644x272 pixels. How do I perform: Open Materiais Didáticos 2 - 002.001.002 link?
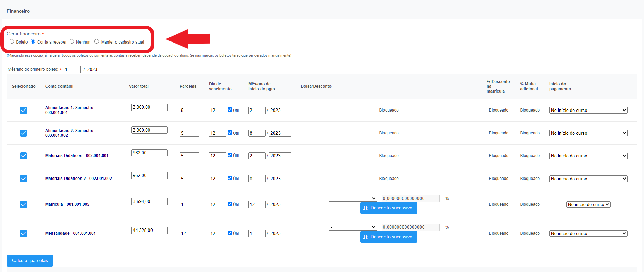[78, 178]
